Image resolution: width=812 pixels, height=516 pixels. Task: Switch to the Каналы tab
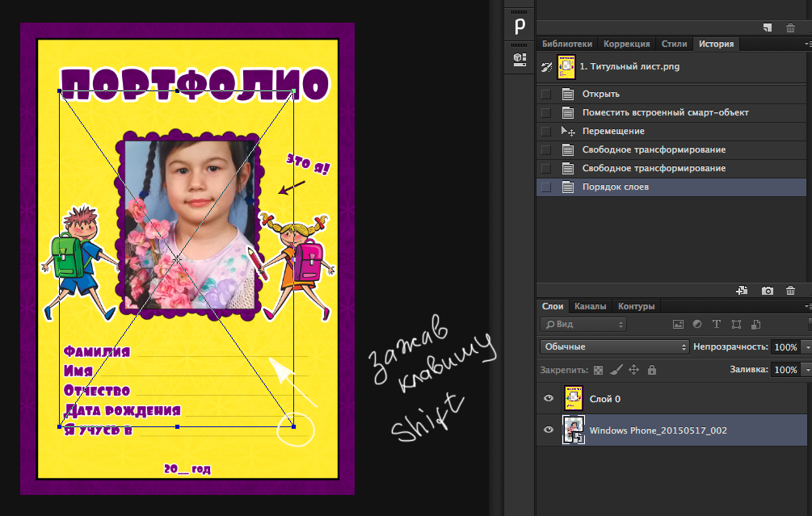click(x=590, y=307)
